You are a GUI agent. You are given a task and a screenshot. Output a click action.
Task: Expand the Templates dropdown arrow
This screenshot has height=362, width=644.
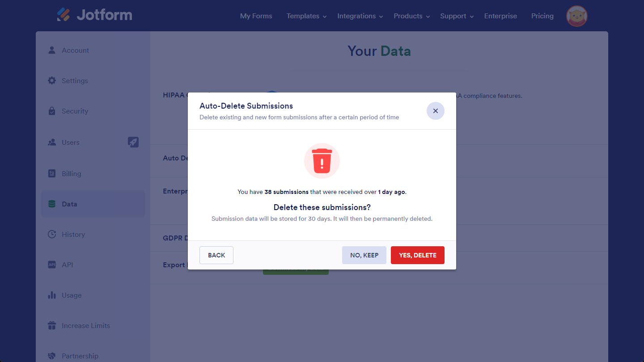click(325, 17)
